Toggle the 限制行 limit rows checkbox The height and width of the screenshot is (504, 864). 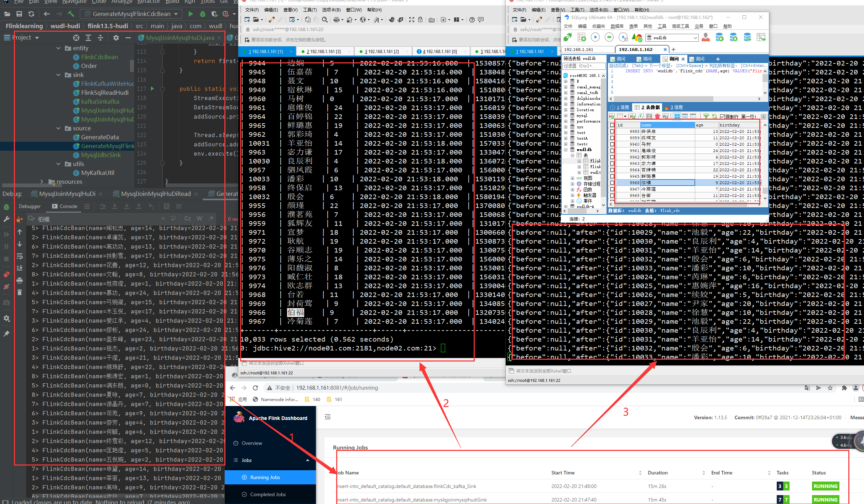pyautogui.click(x=722, y=116)
